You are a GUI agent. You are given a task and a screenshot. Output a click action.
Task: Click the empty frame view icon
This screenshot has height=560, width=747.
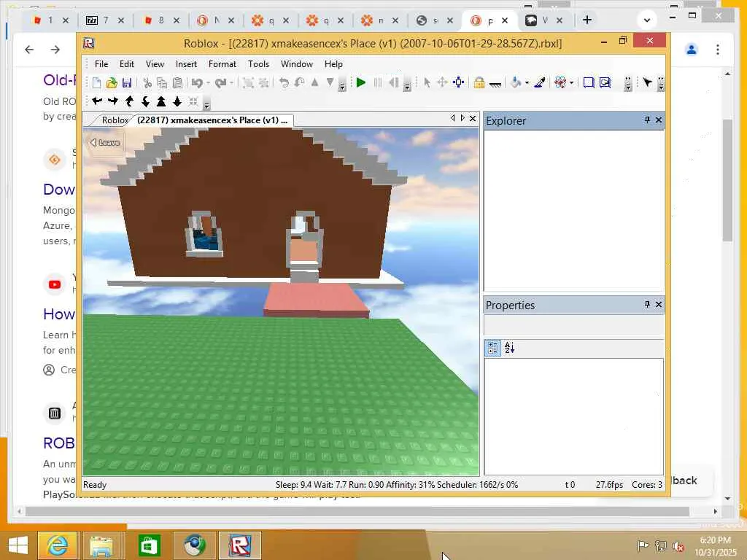[x=589, y=83]
